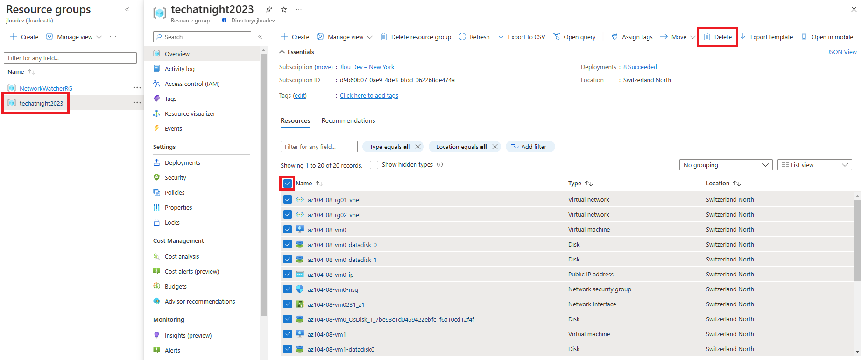
Task: Add a new filter
Action: click(529, 147)
